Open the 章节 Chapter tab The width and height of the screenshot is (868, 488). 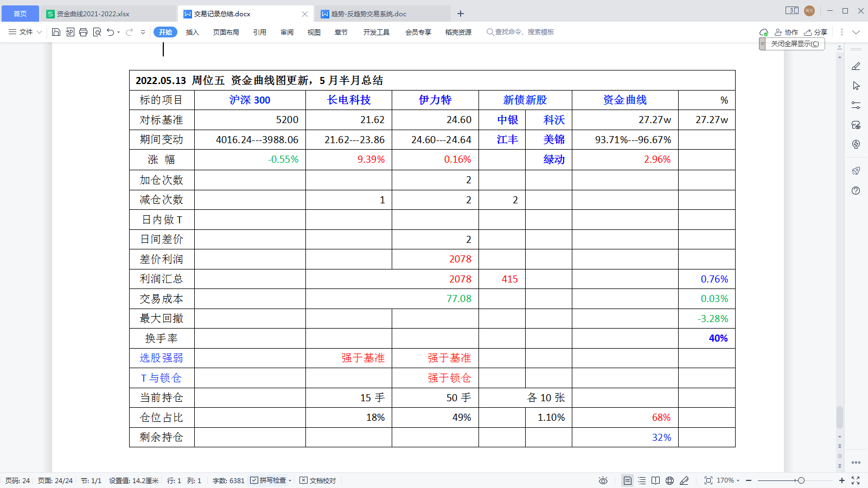341,32
